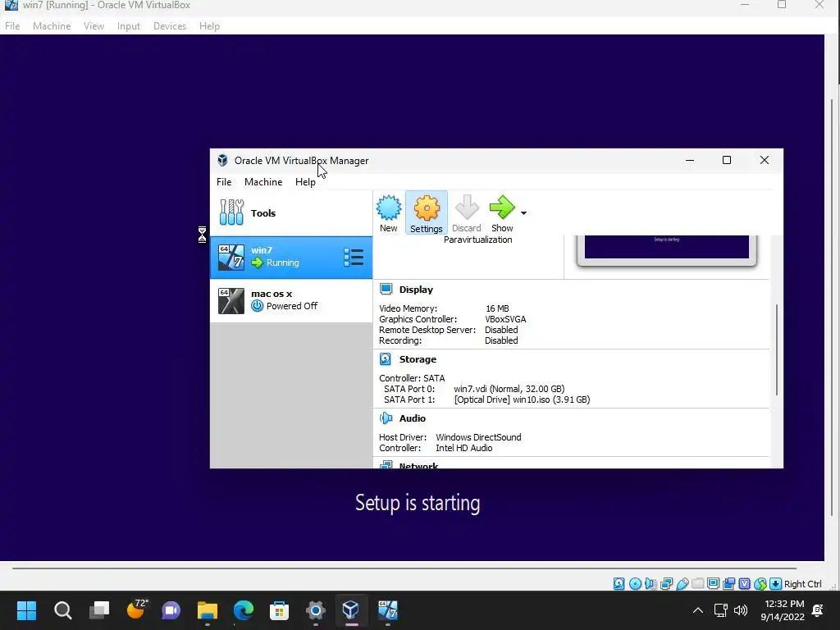Open Help menu of win7 VM window
This screenshot has width=840, height=630.
click(x=209, y=26)
